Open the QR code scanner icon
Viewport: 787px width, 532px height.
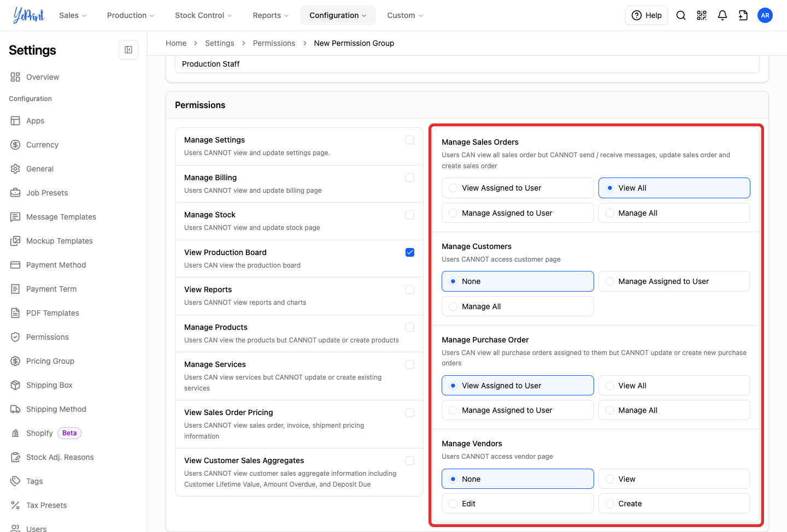[702, 15]
